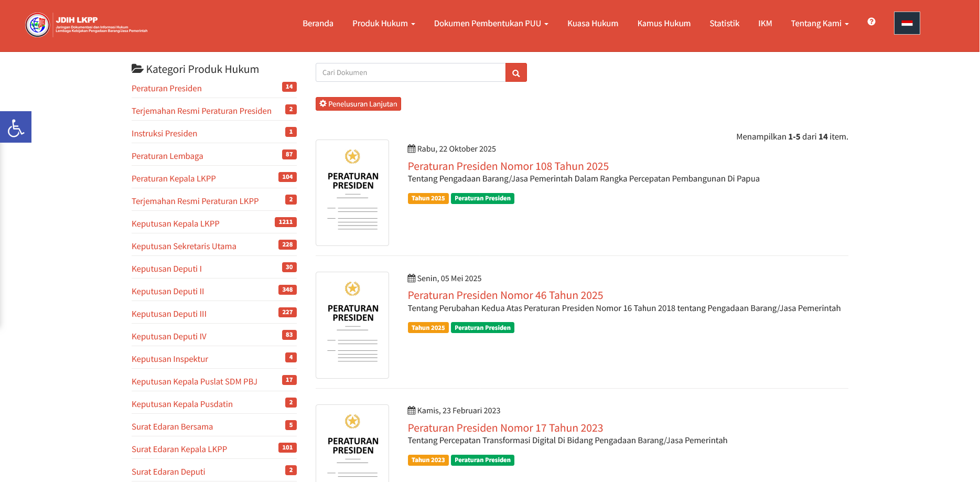Expand the Tentang Kami dropdown menu
The width and height of the screenshot is (980, 482).
pos(820,24)
